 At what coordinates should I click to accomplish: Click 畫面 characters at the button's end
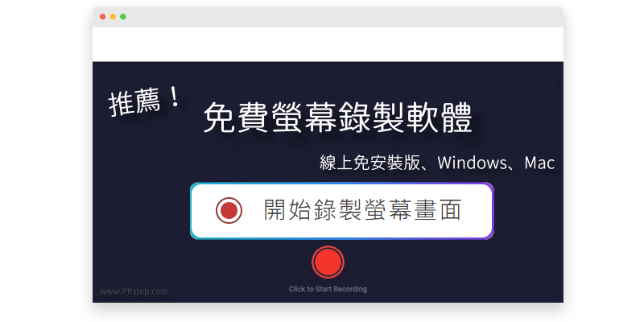(437, 210)
